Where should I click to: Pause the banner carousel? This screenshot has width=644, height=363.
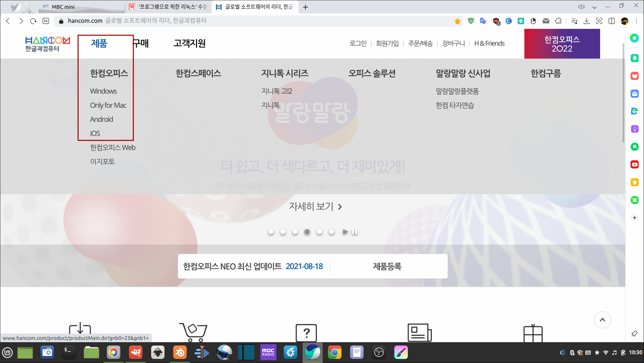pyautogui.click(x=355, y=232)
